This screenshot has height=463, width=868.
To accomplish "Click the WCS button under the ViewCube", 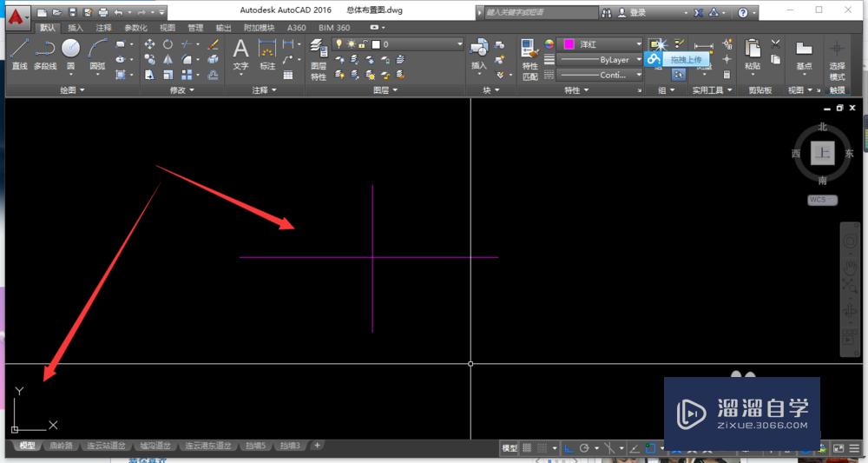I will [821, 200].
